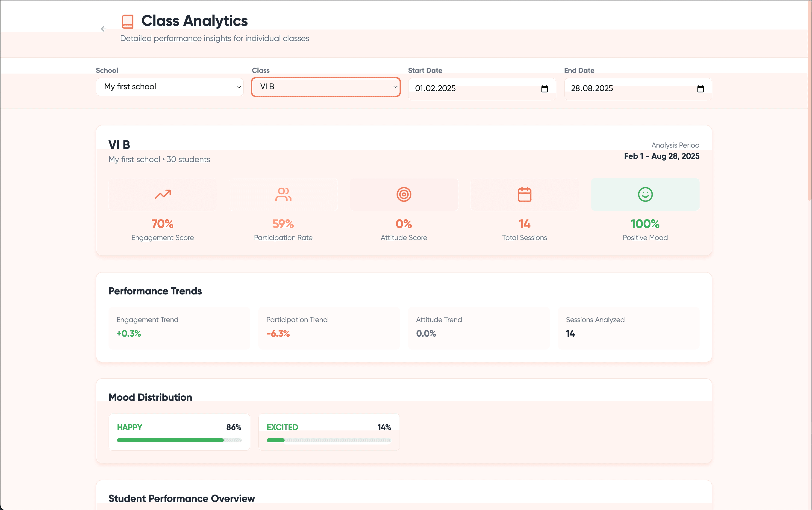
Task: Click the Engagement Trend +0.3% card
Action: [179, 328]
